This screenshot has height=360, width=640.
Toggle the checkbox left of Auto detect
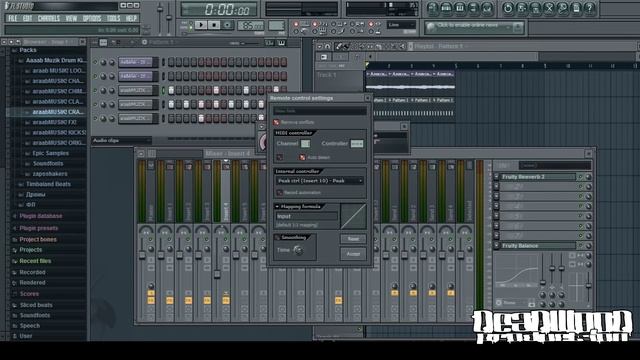(x=280, y=157)
